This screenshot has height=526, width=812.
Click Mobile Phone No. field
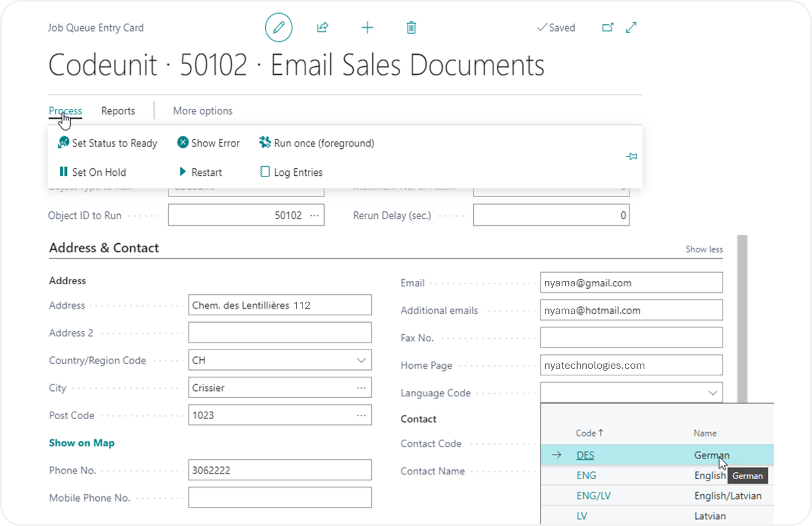pyautogui.click(x=280, y=497)
